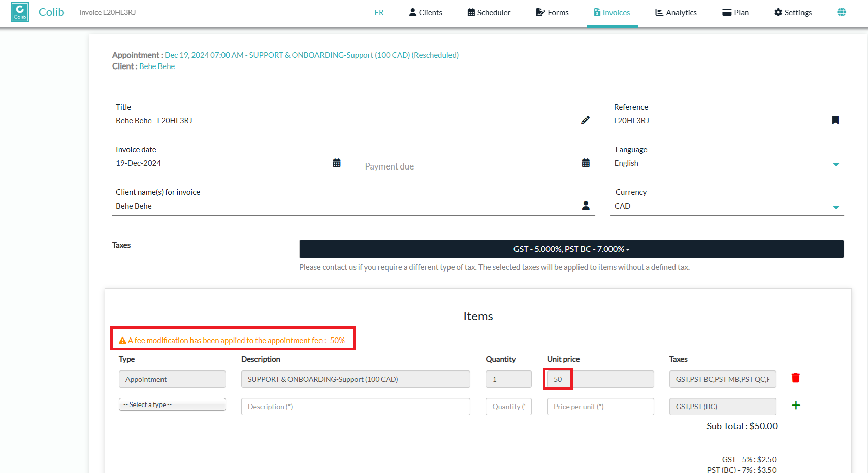The width and height of the screenshot is (868, 473).
Task: Click the Analytics chart icon in navbar
Action: 659,12
